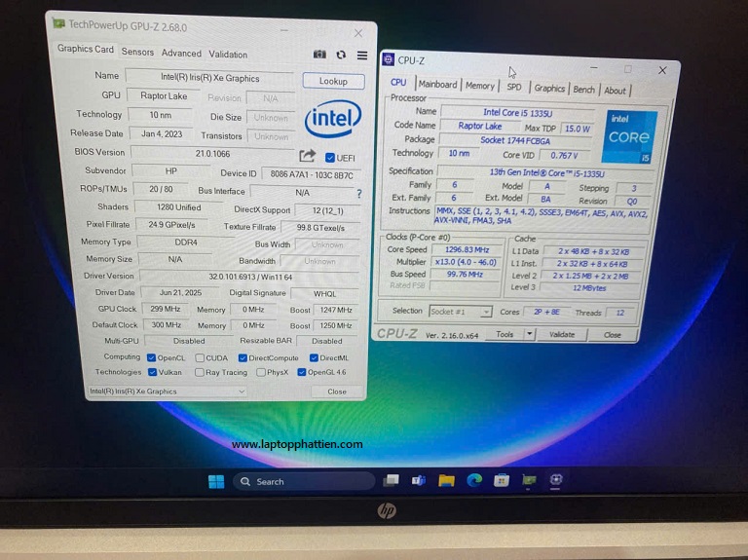The height and width of the screenshot is (560, 748).
Task: Switch to the Mainboard tab
Action: (437, 85)
